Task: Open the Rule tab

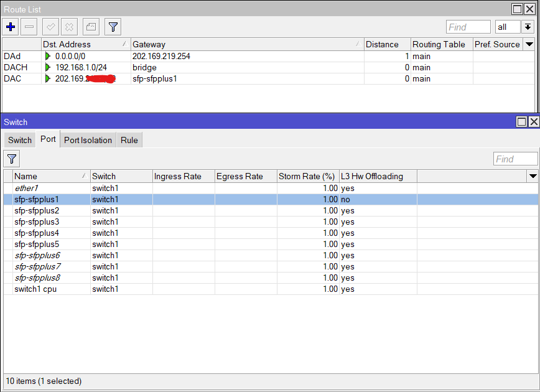Action: tap(129, 140)
